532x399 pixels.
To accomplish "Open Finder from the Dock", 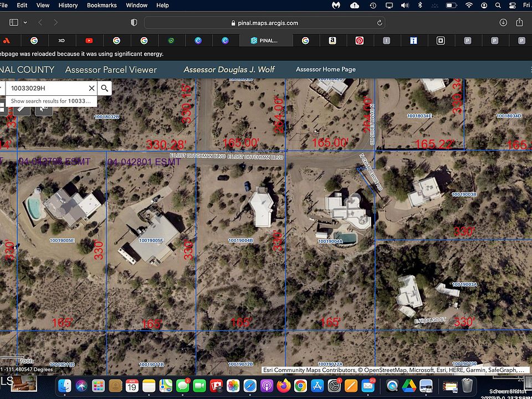I will tap(65, 385).
